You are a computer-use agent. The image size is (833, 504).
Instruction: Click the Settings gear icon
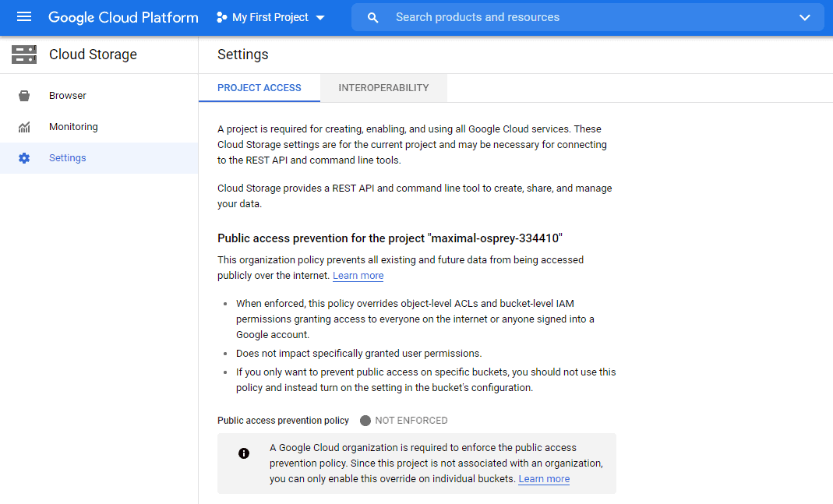24,158
